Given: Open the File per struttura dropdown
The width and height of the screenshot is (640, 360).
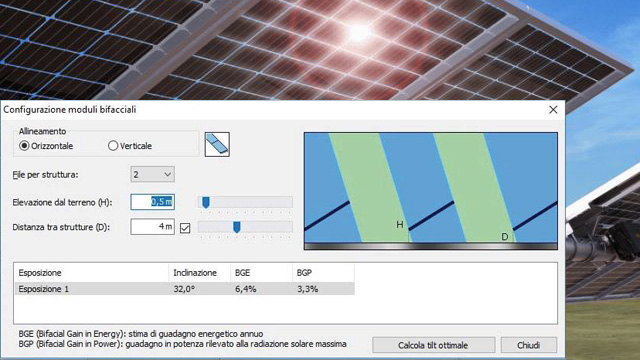Looking at the screenshot, I should 153,174.
